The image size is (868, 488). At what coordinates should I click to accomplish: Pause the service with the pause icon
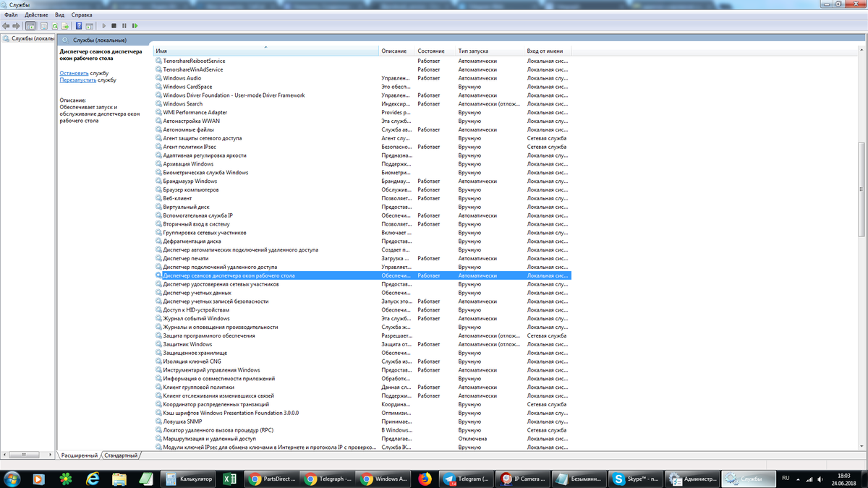coord(124,26)
